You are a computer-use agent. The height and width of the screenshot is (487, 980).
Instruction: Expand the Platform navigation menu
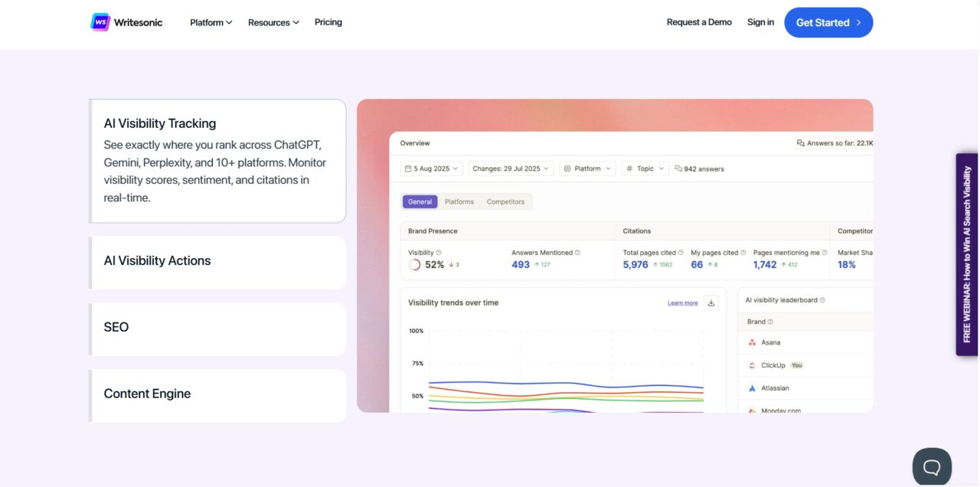click(211, 22)
